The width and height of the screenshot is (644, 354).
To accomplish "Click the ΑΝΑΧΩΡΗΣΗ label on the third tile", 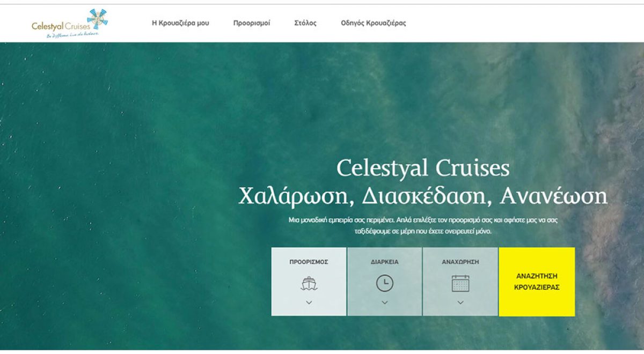I will pos(460,262).
